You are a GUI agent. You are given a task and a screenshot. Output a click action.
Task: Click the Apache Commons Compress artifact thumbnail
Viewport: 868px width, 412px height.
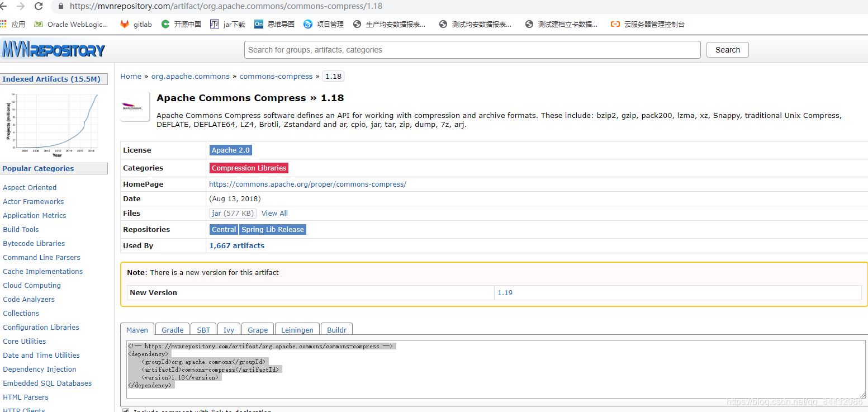pos(134,106)
